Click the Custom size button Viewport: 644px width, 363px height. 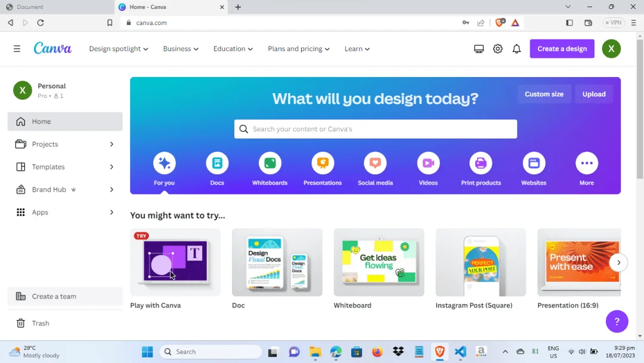pos(544,94)
